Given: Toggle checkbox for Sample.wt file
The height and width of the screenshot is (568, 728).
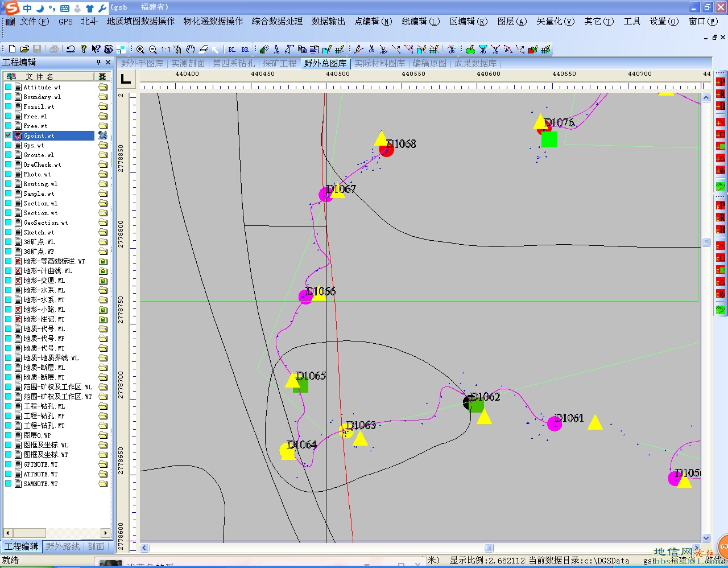Looking at the screenshot, I should [x=9, y=194].
